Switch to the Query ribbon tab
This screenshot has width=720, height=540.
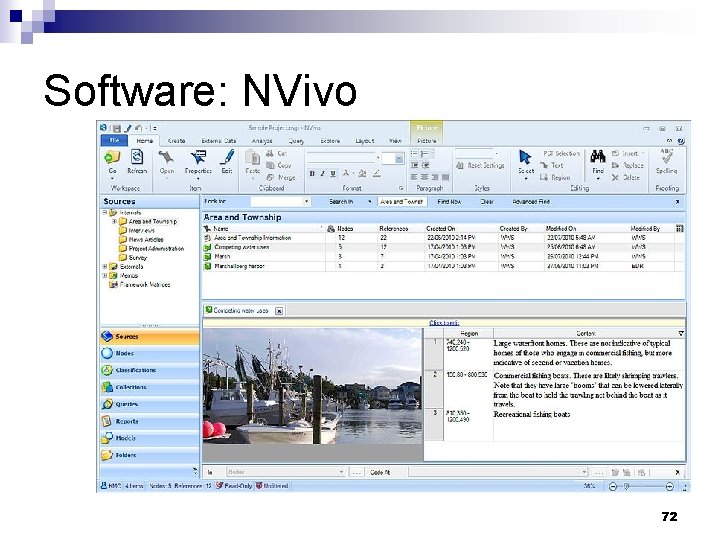[296, 141]
